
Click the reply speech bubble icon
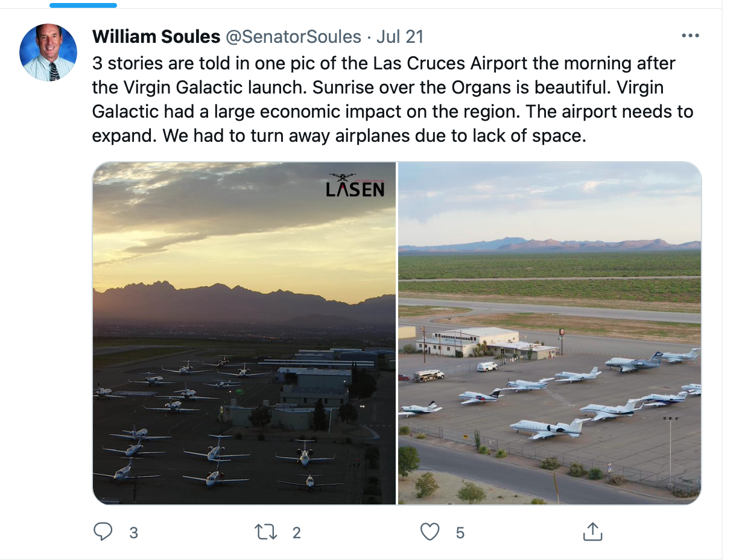tap(104, 532)
